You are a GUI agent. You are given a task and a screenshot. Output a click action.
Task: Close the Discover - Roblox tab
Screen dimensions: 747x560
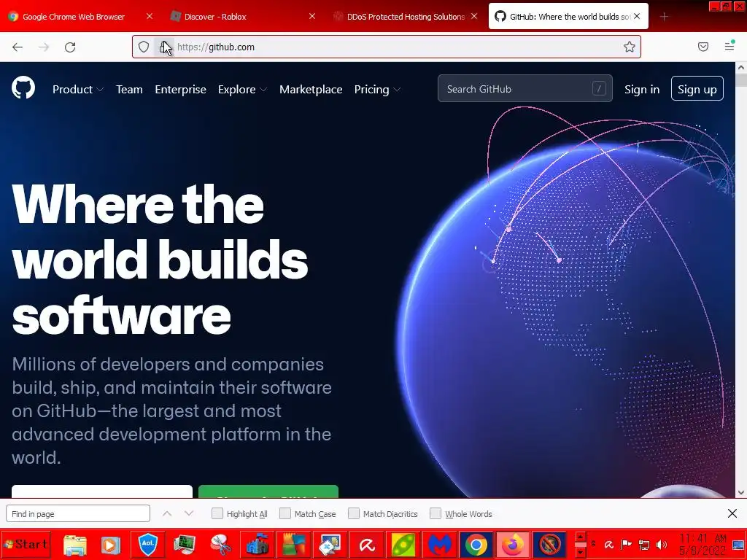tap(312, 16)
